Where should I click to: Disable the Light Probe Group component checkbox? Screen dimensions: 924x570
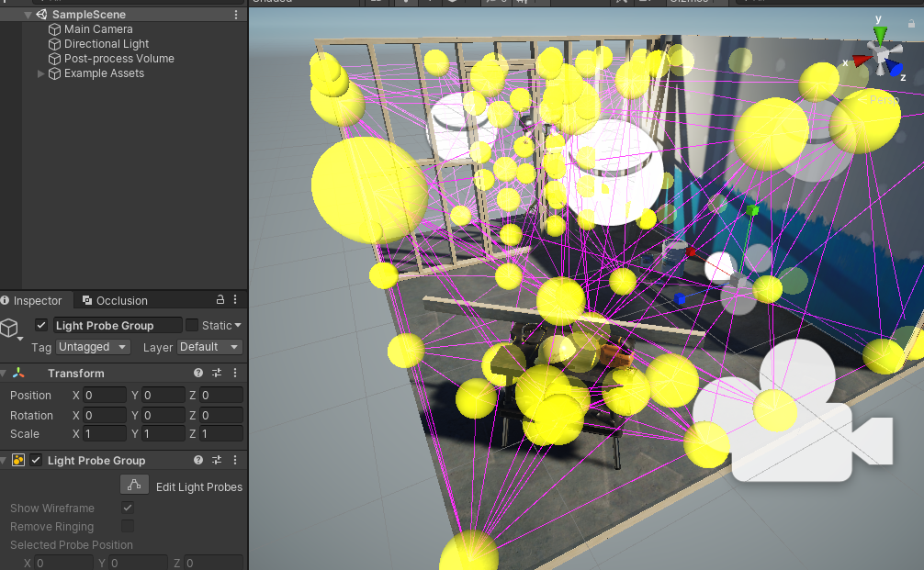tap(36, 460)
